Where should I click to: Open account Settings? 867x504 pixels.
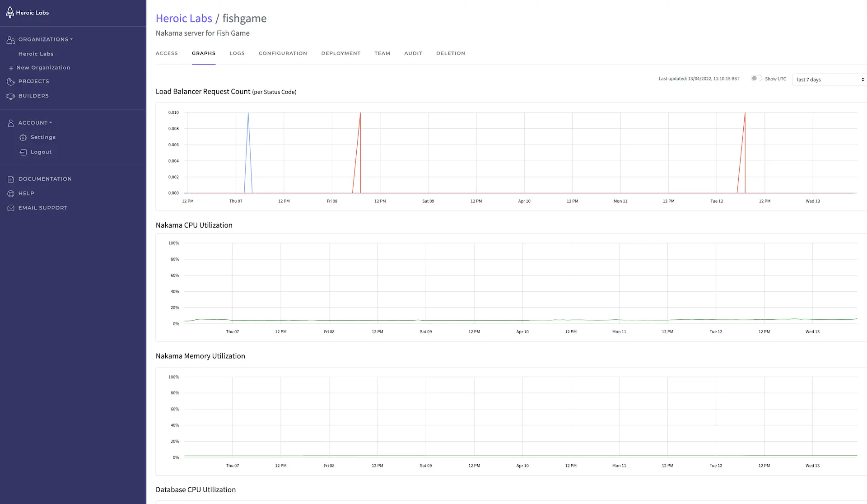[43, 137]
